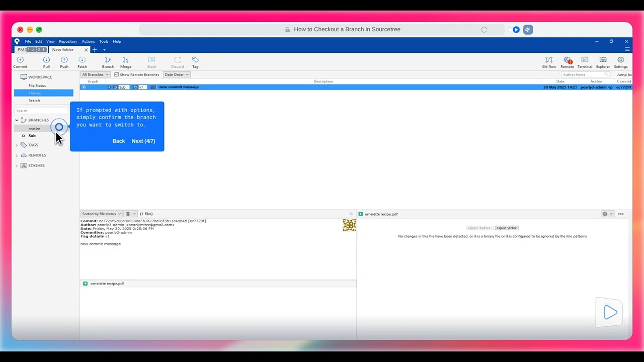Open the hamburger menu icon
The image size is (644, 362).
(x=627, y=49)
